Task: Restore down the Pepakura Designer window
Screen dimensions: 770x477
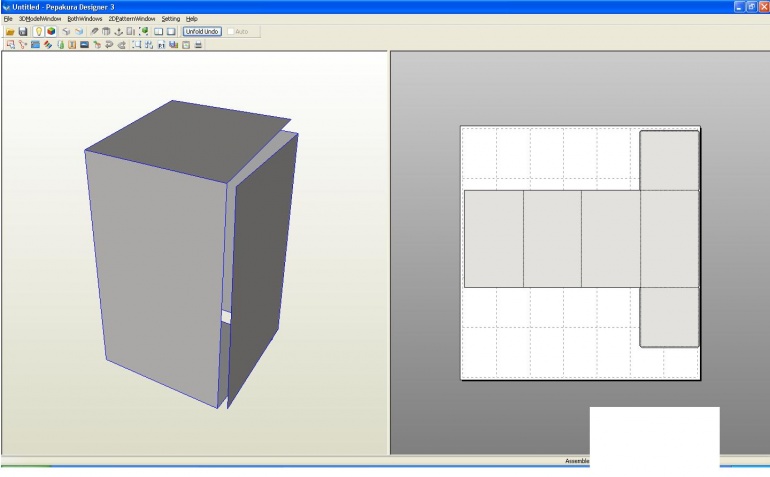Action: (751, 7)
